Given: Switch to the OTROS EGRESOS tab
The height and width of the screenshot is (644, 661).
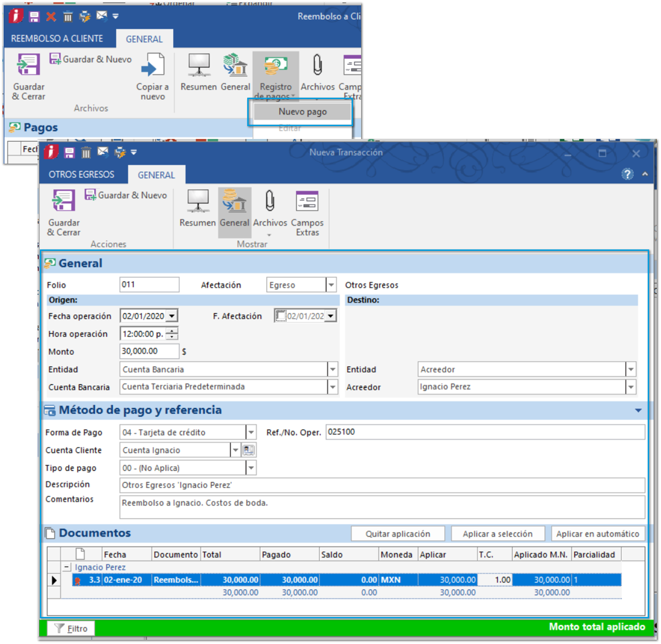Looking at the screenshot, I should 82,175.
